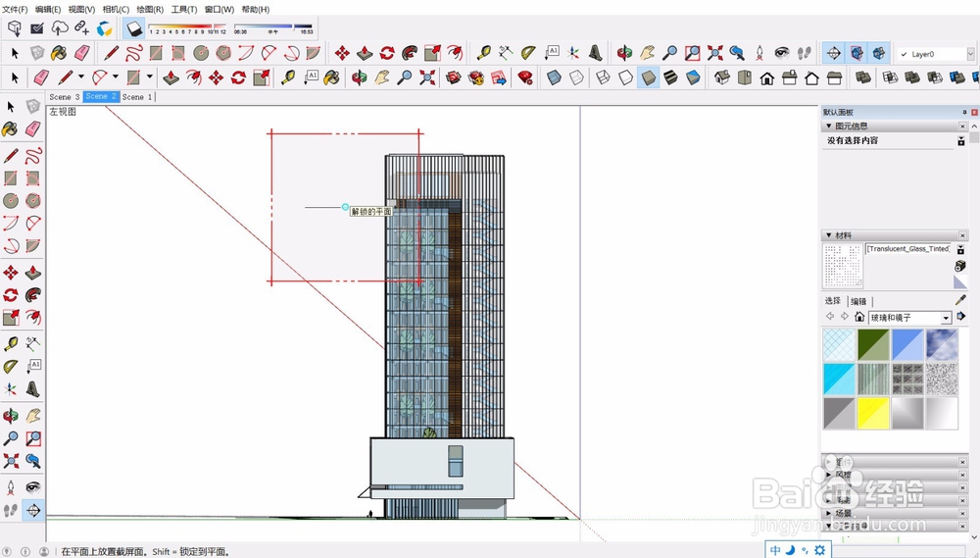Open the rectangle tool dropdown arrow
980x558 pixels.
coord(149,77)
